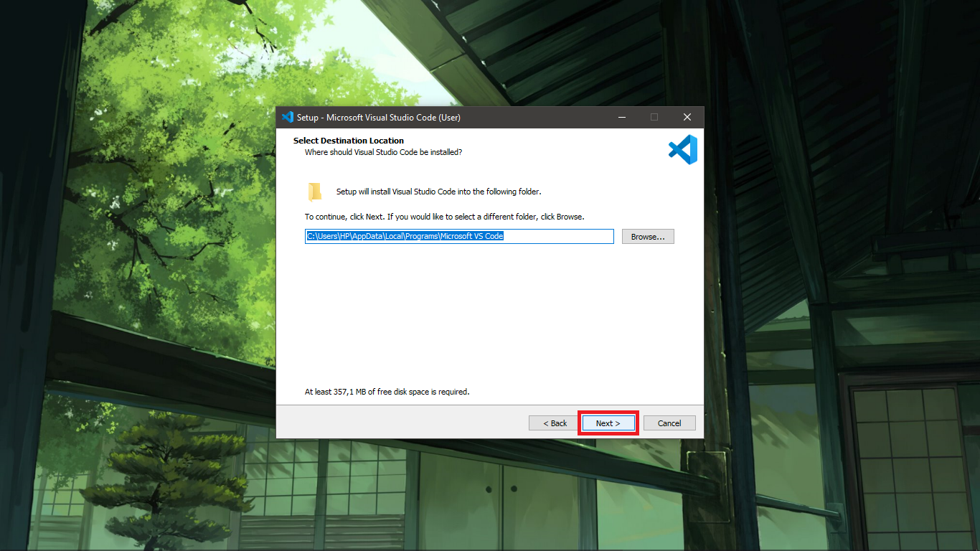Click the large blue VS Code logo

point(682,149)
